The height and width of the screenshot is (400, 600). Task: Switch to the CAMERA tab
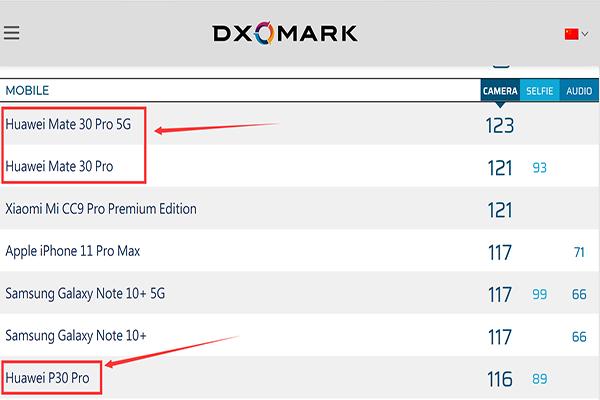coord(500,91)
